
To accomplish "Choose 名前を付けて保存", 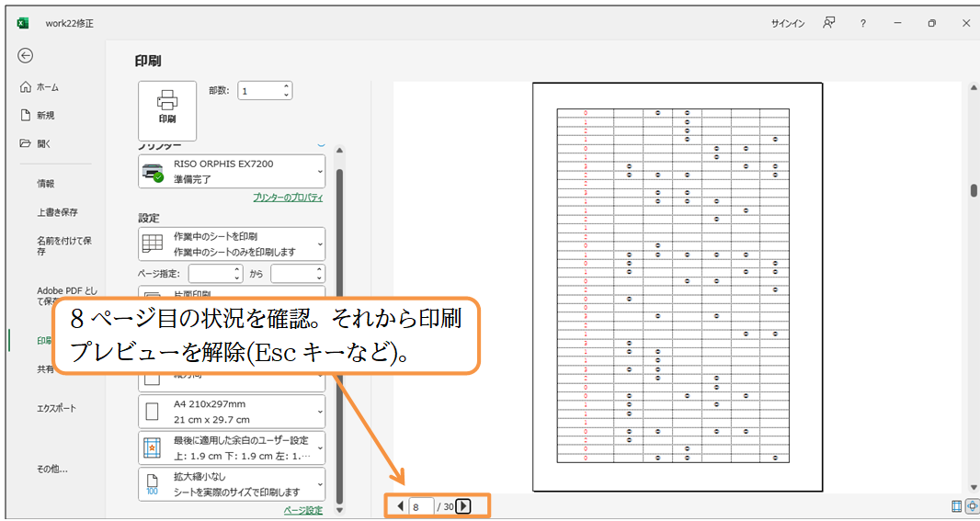I will (x=64, y=246).
